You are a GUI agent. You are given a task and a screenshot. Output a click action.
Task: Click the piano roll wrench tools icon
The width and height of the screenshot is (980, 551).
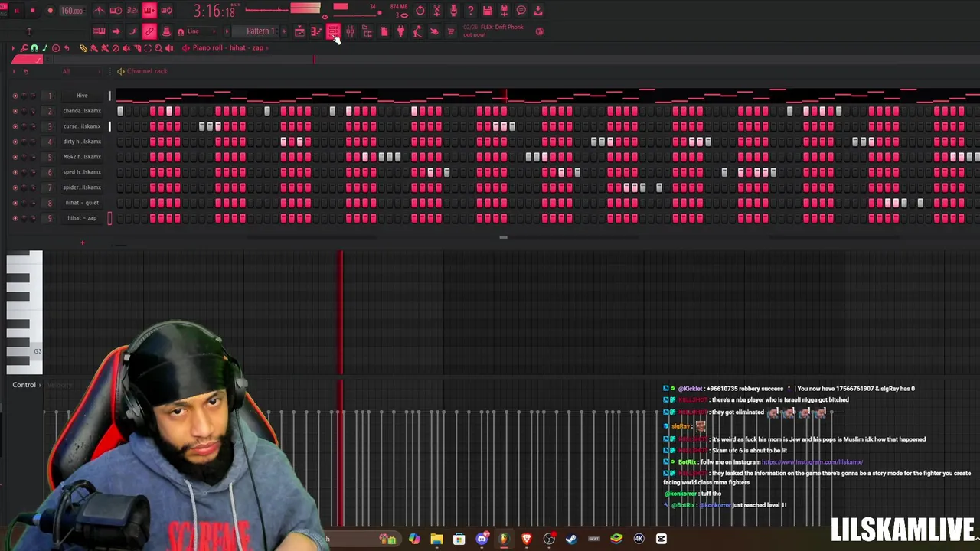[x=24, y=48]
